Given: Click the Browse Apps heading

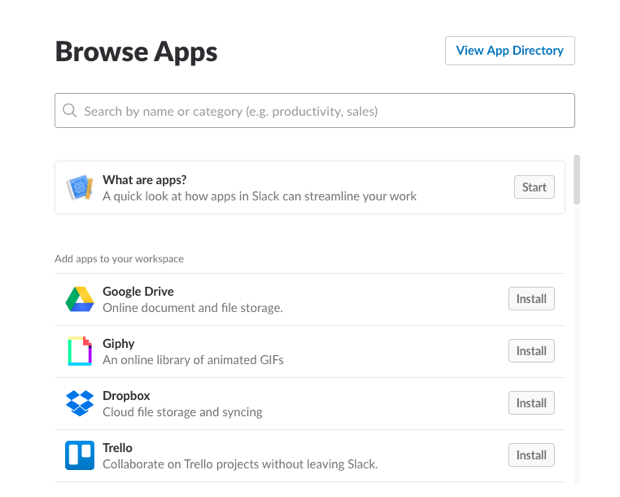Looking at the screenshot, I should [x=136, y=52].
